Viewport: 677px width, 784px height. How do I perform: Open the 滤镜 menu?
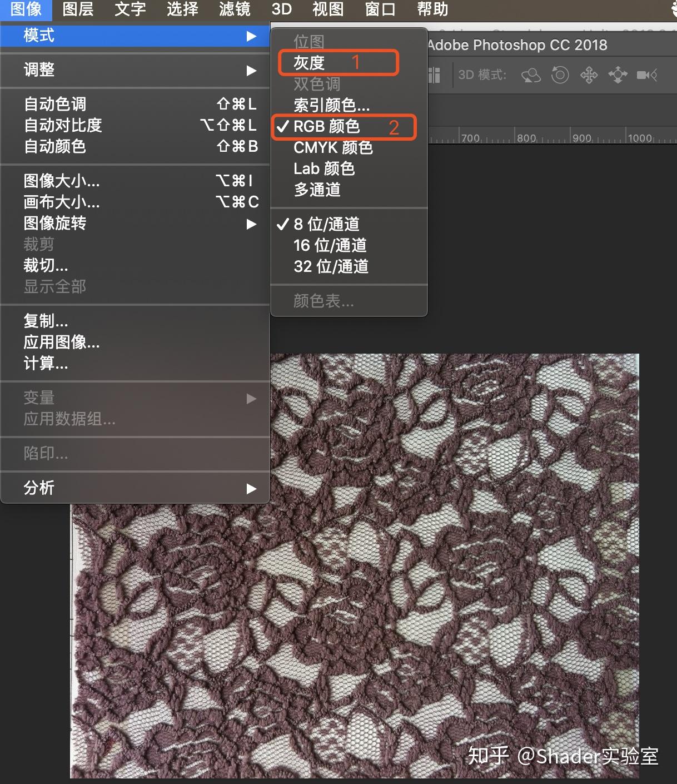(x=235, y=9)
